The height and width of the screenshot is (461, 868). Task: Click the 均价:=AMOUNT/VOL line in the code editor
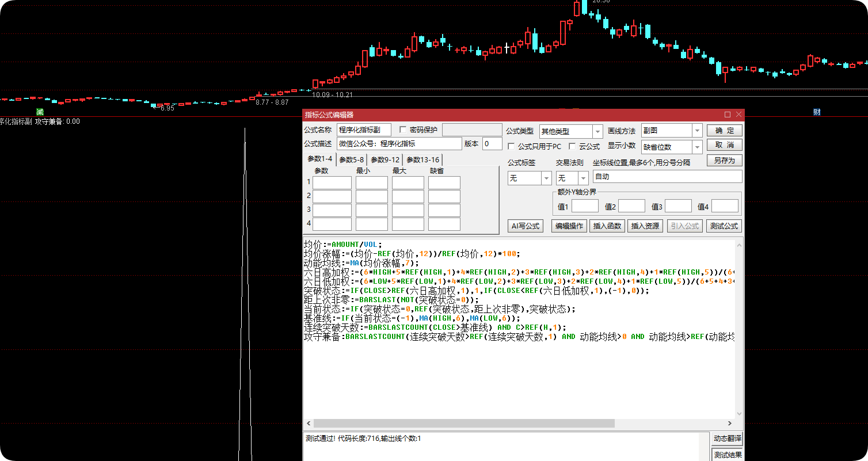(343, 244)
